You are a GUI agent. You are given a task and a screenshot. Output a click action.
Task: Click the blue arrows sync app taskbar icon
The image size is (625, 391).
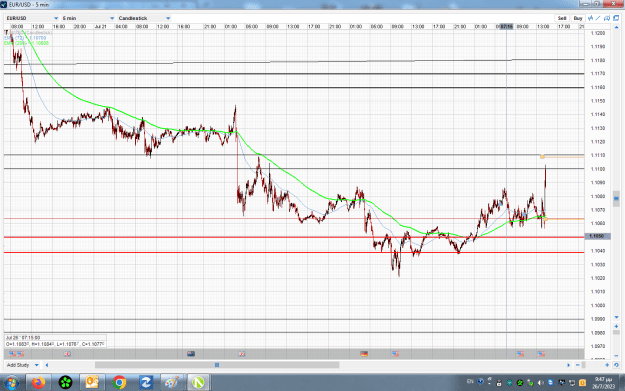click(x=145, y=383)
